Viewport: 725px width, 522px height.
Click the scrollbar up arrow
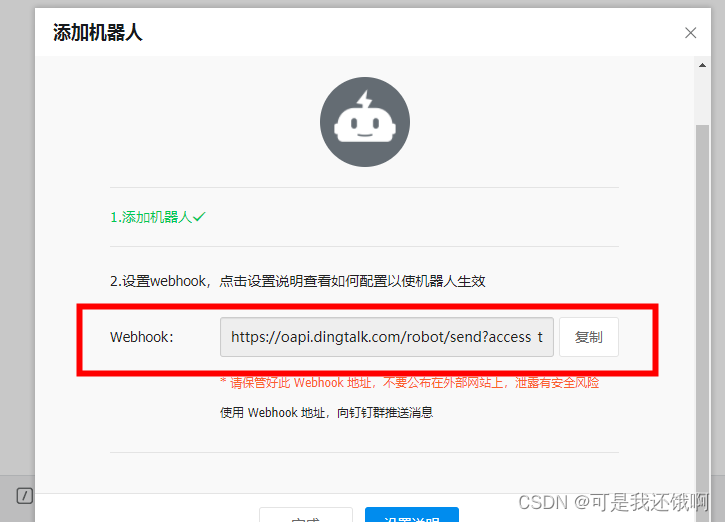coord(702,65)
